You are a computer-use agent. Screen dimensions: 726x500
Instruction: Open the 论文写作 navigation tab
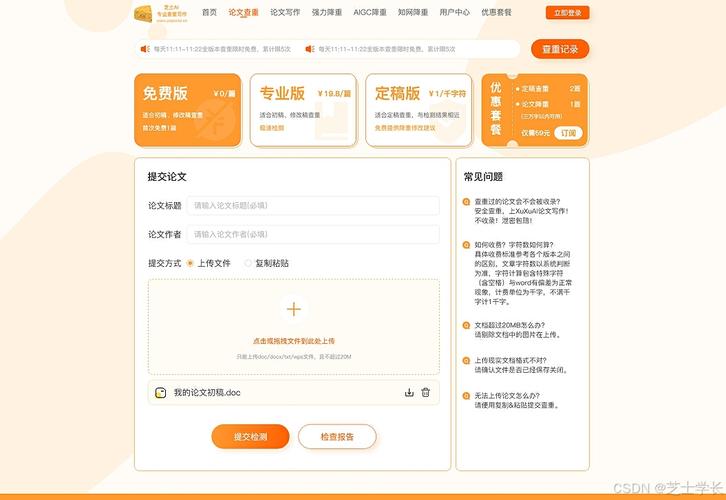(x=285, y=12)
